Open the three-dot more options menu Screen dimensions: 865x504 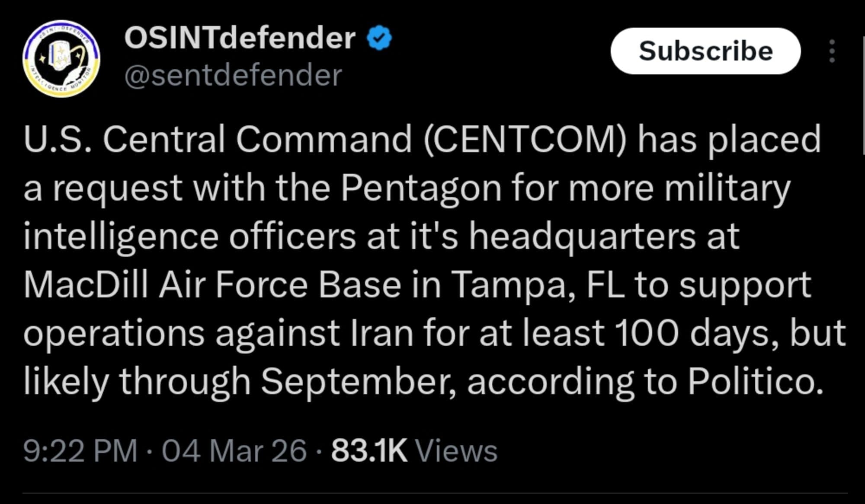(832, 51)
